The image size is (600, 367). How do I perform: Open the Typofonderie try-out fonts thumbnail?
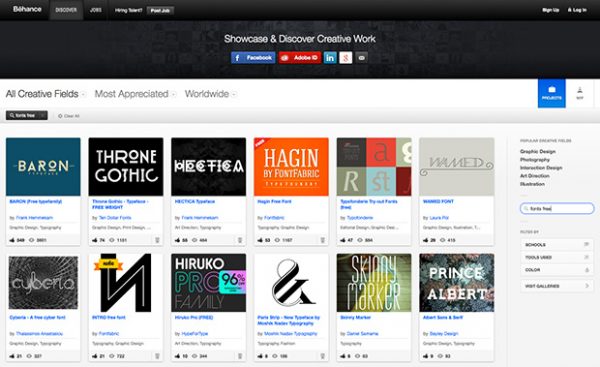pos(374,167)
